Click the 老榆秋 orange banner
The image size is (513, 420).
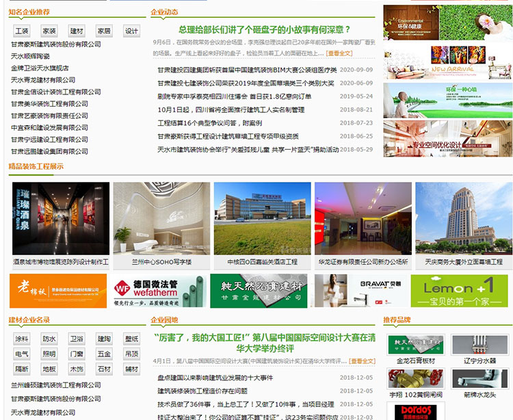click(58, 291)
